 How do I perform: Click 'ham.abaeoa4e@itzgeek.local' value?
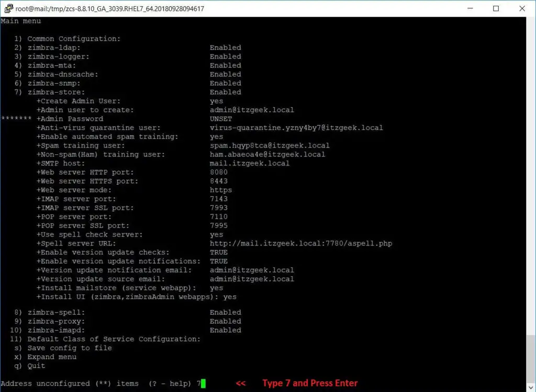click(267, 154)
